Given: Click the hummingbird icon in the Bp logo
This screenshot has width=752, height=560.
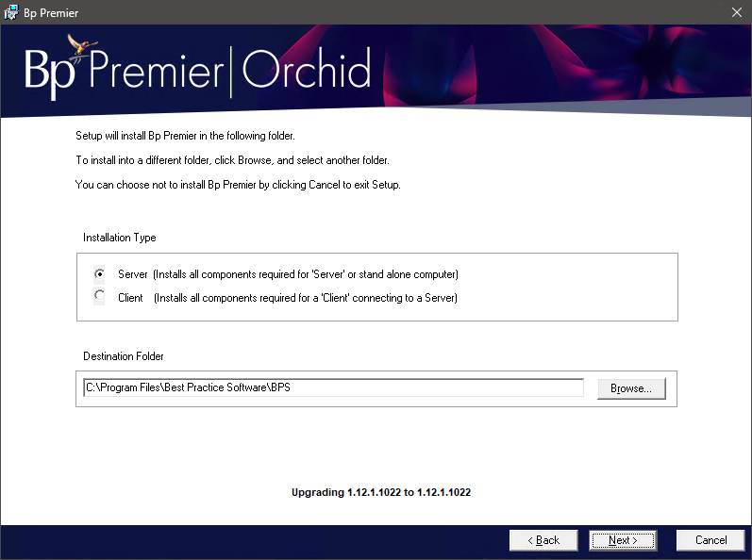Looking at the screenshot, I should [x=75, y=46].
